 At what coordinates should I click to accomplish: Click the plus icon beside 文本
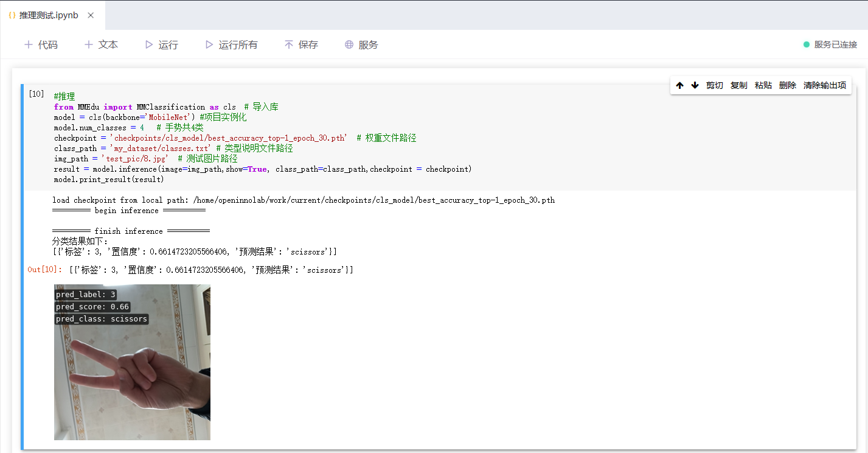point(88,44)
